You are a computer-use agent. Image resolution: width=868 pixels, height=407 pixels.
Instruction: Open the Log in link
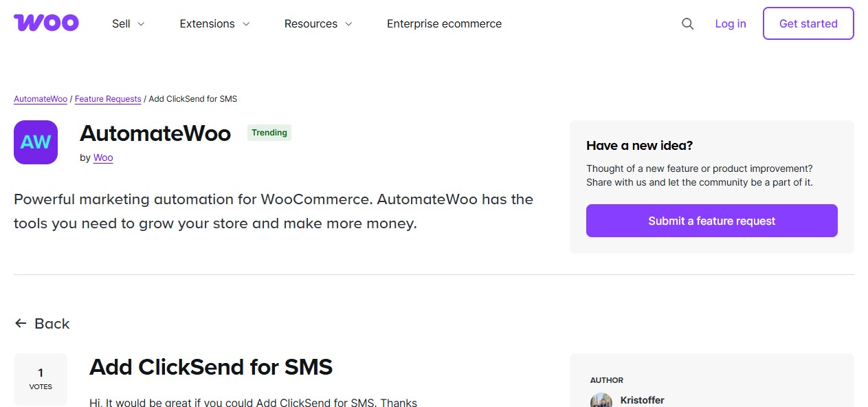pyautogui.click(x=730, y=23)
